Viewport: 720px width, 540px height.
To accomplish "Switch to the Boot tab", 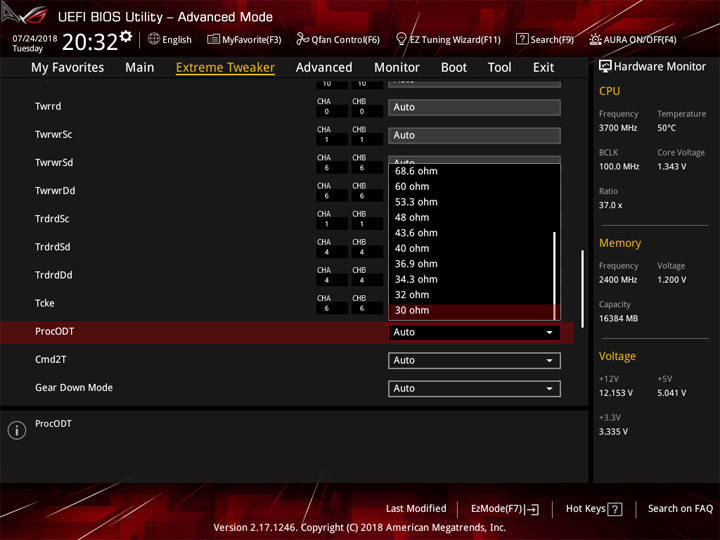I will coord(454,68).
